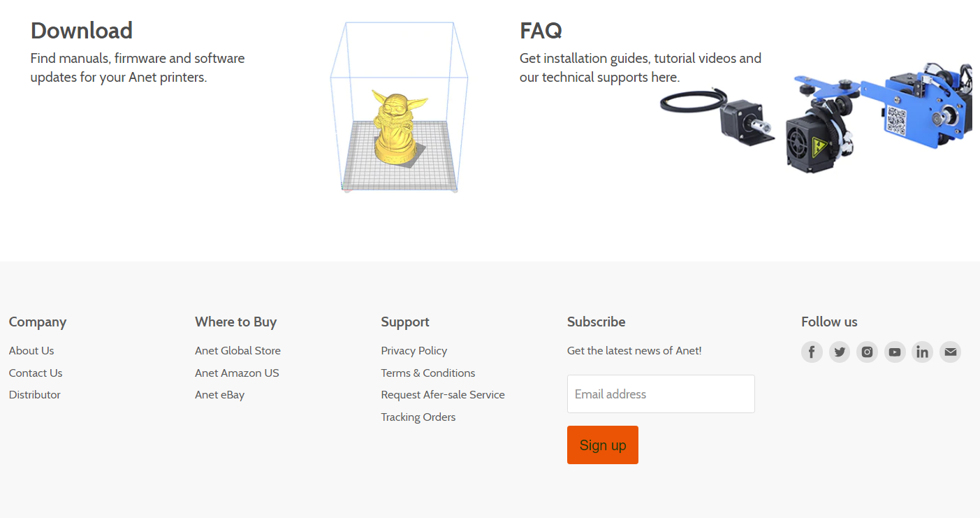The width and height of the screenshot is (980, 518).
Task: Open Anet's Facebook page icon
Action: click(x=812, y=352)
